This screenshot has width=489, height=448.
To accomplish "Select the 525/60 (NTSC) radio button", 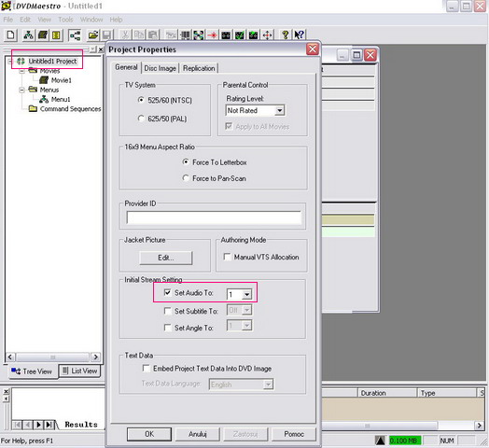I will pyautogui.click(x=141, y=100).
